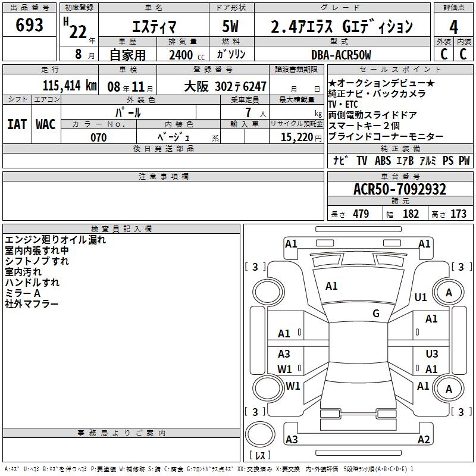Click レス spare tire label

coord(260,455)
